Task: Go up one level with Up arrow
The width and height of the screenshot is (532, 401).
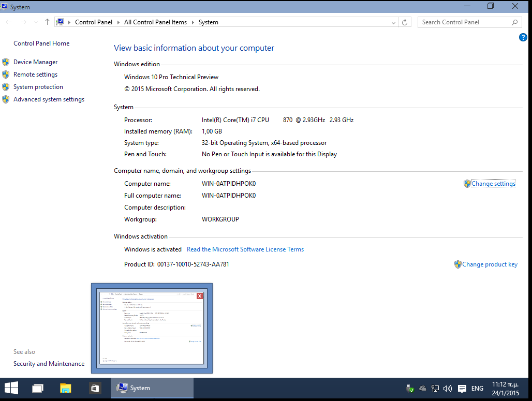Action: coord(47,22)
